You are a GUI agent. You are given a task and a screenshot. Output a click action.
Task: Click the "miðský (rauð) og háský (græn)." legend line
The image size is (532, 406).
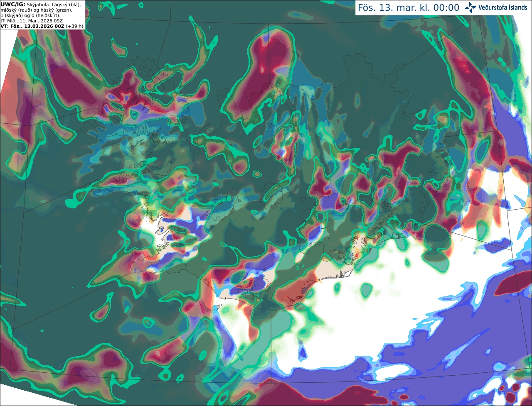click(36, 10)
